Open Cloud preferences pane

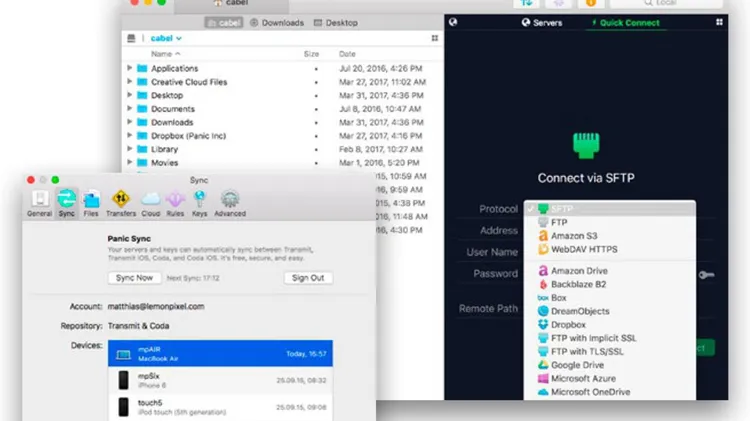point(151,203)
